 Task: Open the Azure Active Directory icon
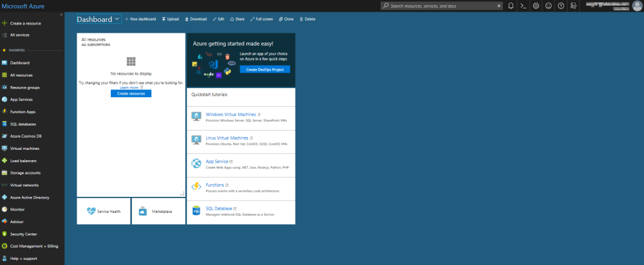click(5, 197)
